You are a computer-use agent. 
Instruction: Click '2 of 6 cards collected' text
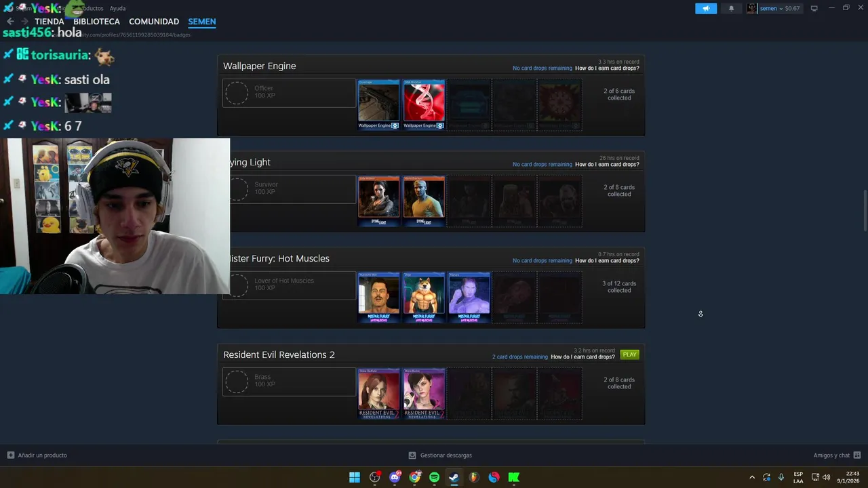pos(619,94)
